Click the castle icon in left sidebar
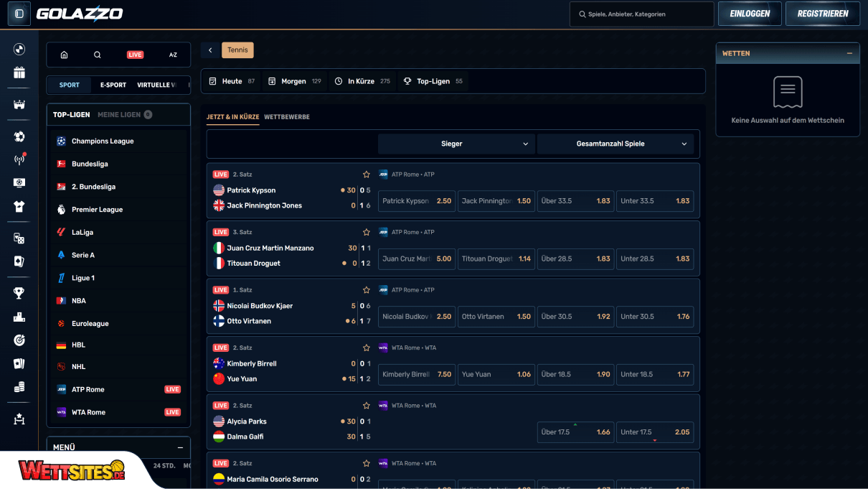 pos(19,105)
